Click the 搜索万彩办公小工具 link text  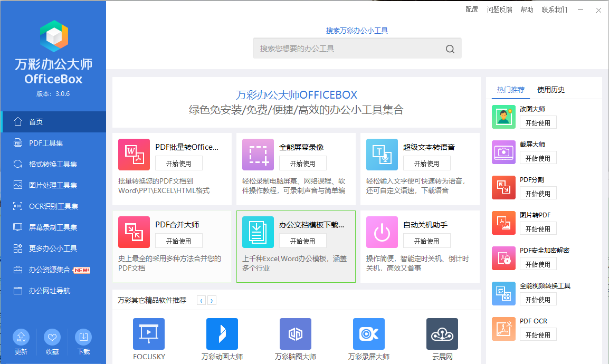pos(357,31)
